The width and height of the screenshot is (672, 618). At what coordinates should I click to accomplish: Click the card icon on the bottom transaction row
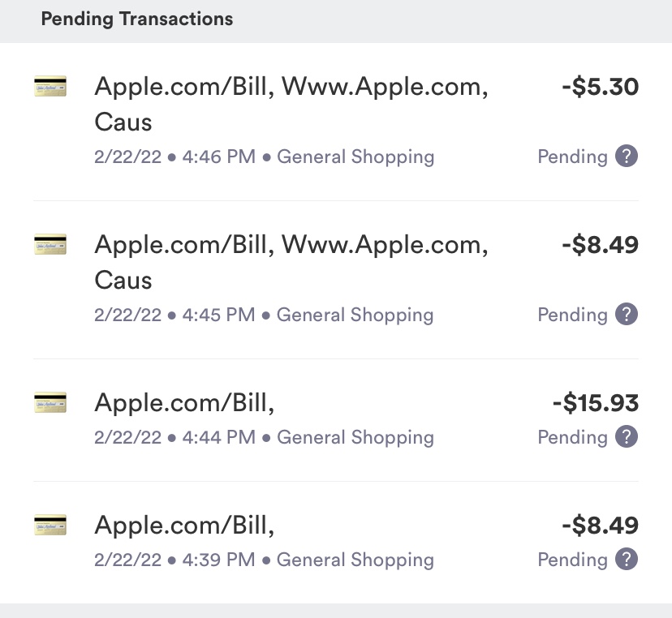click(x=51, y=525)
